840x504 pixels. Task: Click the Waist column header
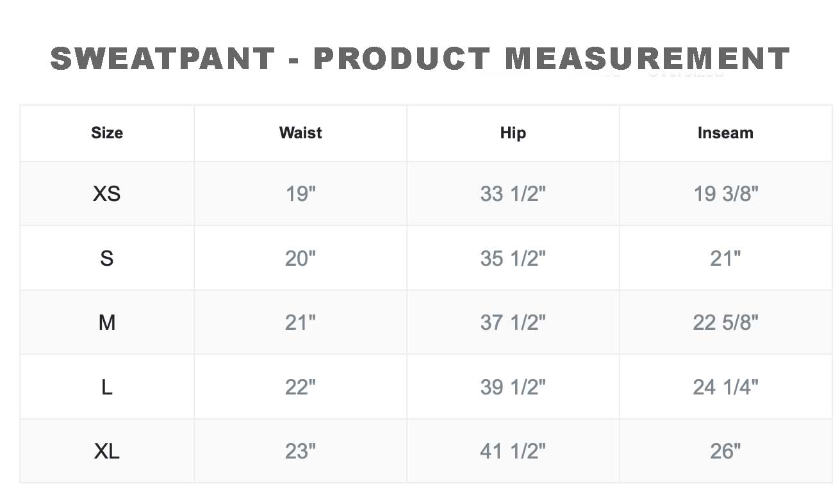[x=301, y=133]
